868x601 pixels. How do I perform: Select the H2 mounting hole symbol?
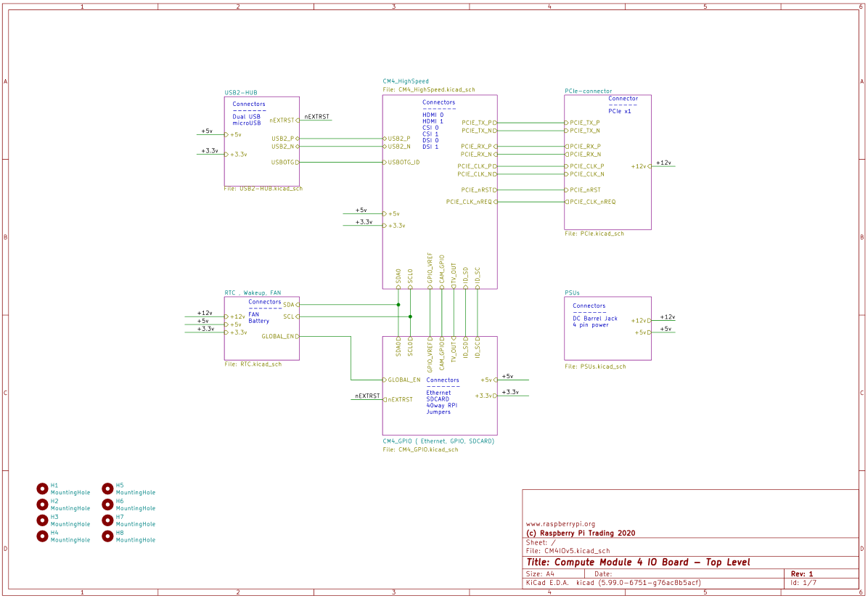(x=42, y=504)
